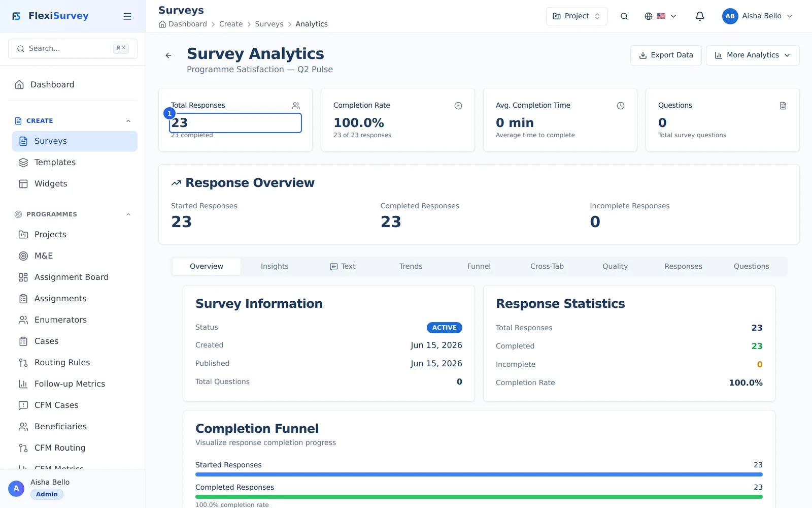Open the language flag dropdown
812x508 pixels.
point(660,16)
